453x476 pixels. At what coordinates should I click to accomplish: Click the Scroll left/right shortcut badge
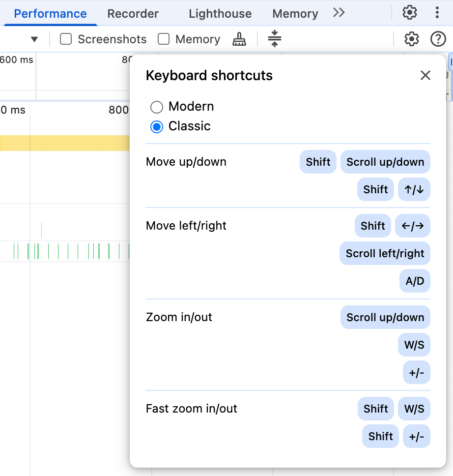[384, 253]
